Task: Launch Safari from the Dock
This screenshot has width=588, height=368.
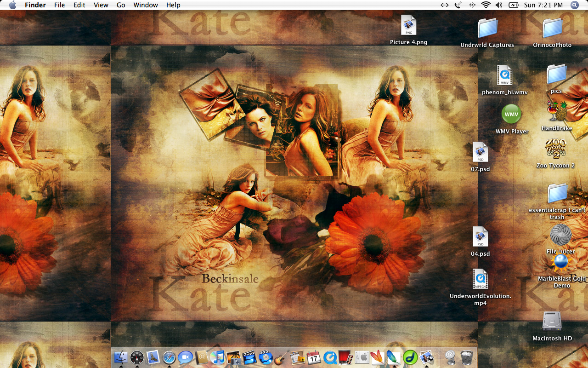Action: pyautogui.click(x=169, y=357)
